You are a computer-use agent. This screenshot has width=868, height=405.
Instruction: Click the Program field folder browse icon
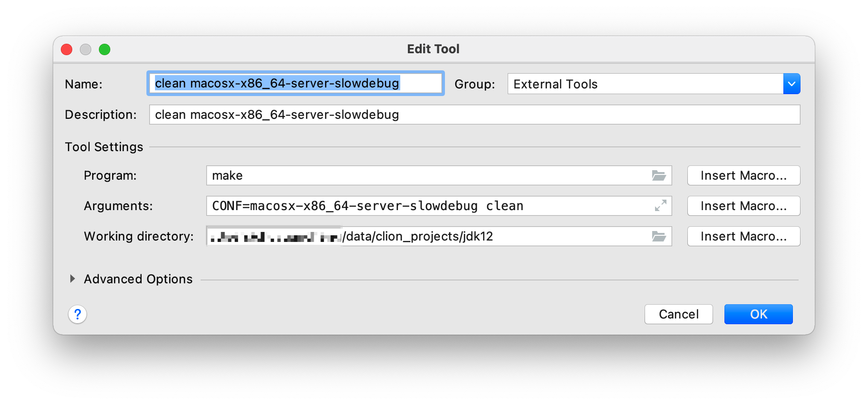click(659, 175)
